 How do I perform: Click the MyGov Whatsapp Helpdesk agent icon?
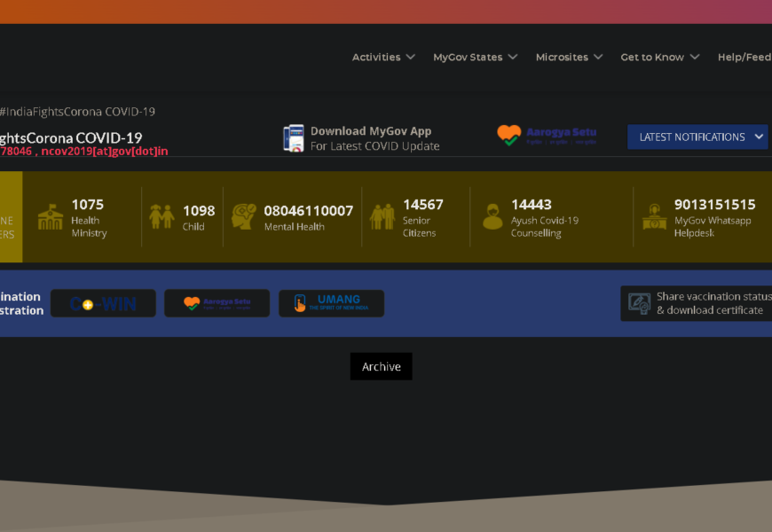point(654,216)
